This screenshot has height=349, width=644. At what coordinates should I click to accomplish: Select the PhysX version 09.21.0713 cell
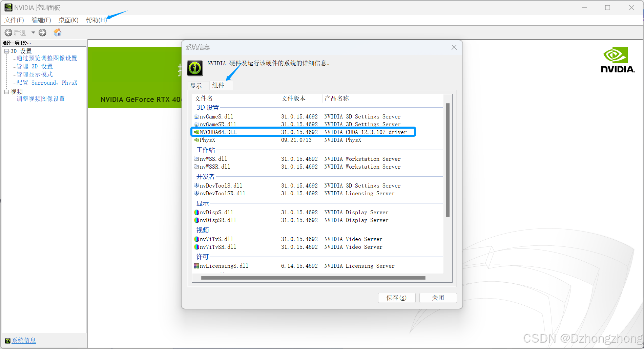click(x=296, y=140)
